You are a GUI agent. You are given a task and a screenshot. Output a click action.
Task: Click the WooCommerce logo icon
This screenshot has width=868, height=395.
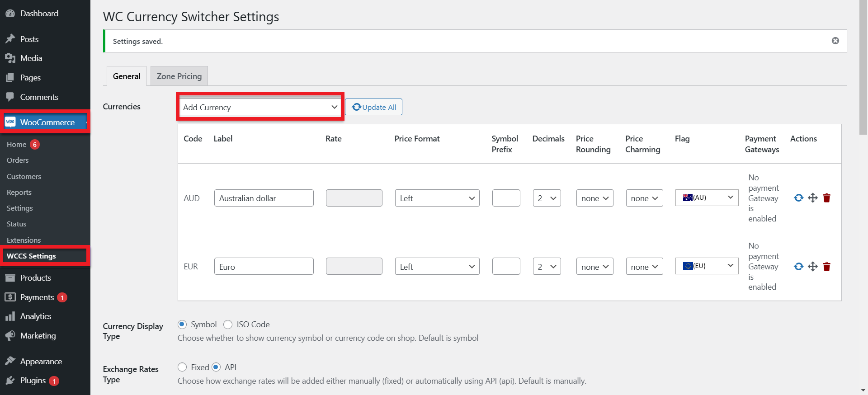[10, 122]
